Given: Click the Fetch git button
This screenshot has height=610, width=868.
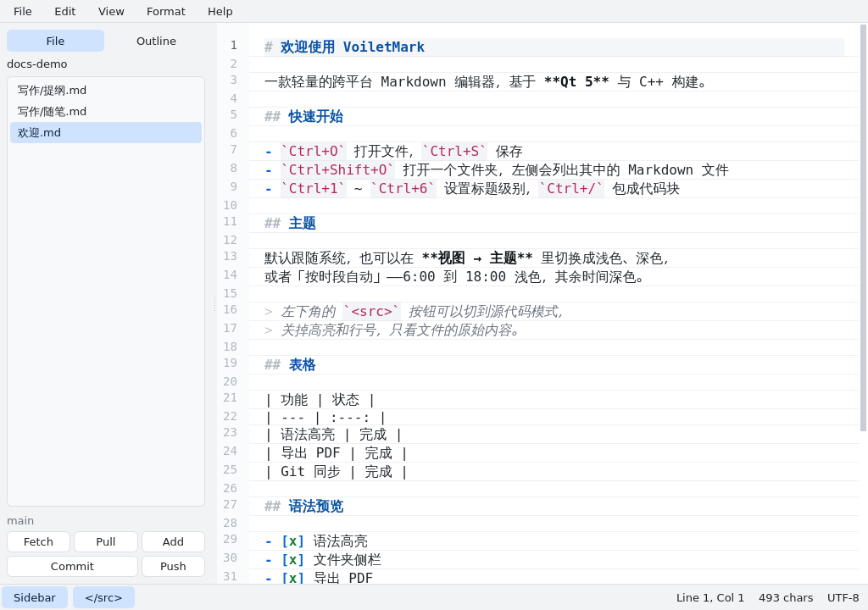Looking at the screenshot, I should (38, 542).
